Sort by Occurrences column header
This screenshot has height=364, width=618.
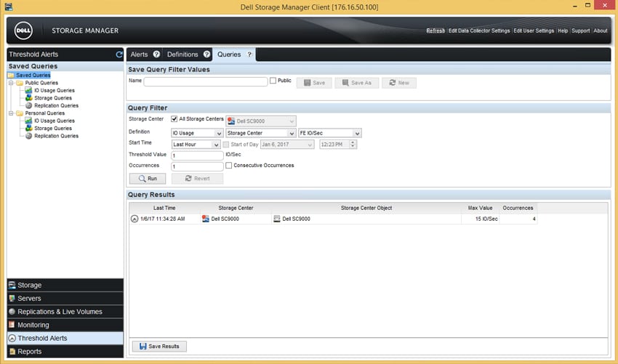pyautogui.click(x=518, y=208)
